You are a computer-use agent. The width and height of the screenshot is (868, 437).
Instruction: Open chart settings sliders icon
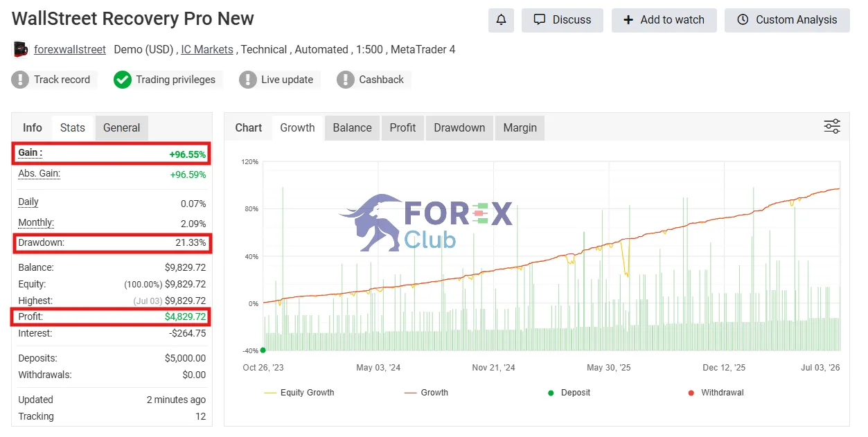coord(832,126)
